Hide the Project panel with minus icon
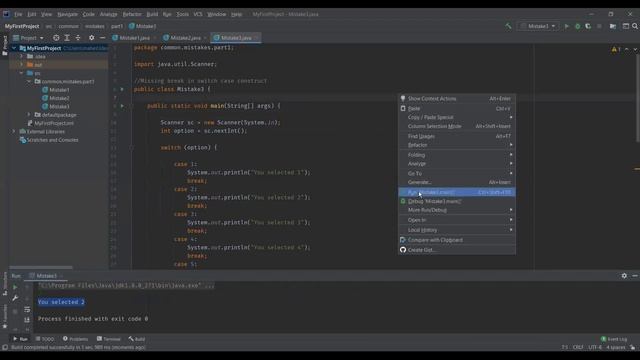Viewport: 640px width, 360px height. click(102, 38)
